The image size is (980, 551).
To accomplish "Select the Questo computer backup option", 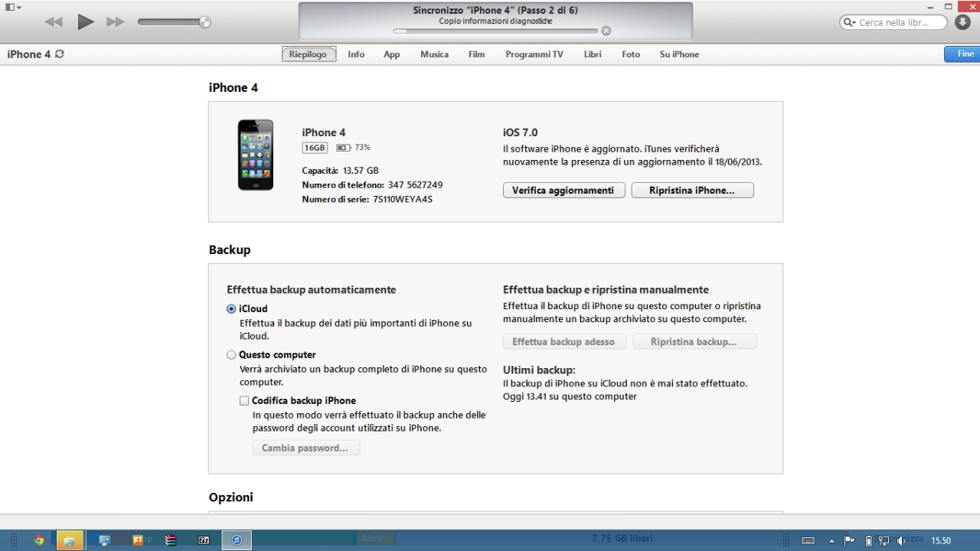I will 231,355.
